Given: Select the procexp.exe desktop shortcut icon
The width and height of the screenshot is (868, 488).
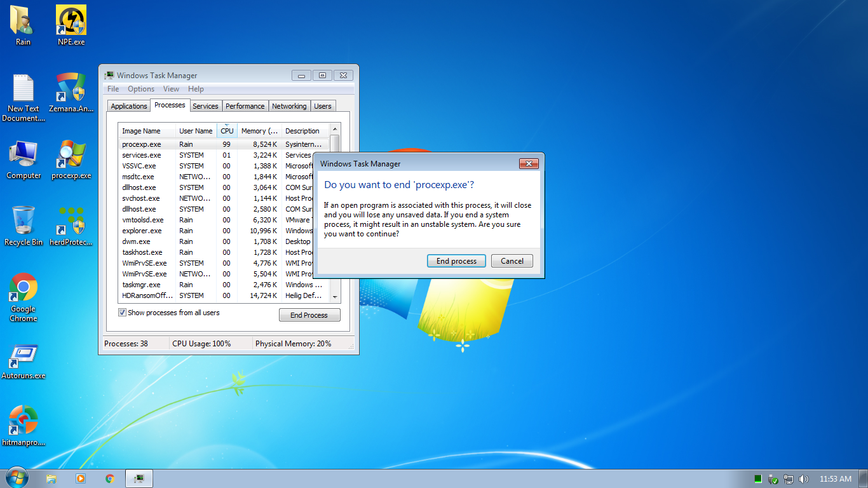Looking at the screenshot, I should click(x=71, y=159).
